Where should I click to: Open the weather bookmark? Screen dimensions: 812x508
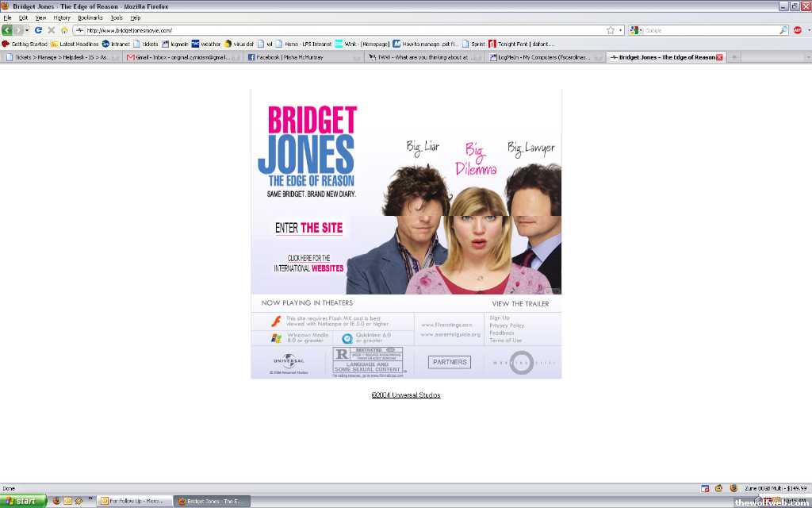click(206, 44)
